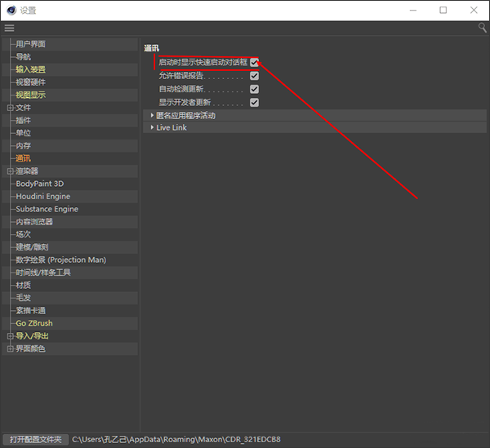
Task: Click the search magnifier icon
Action: coord(482,28)
